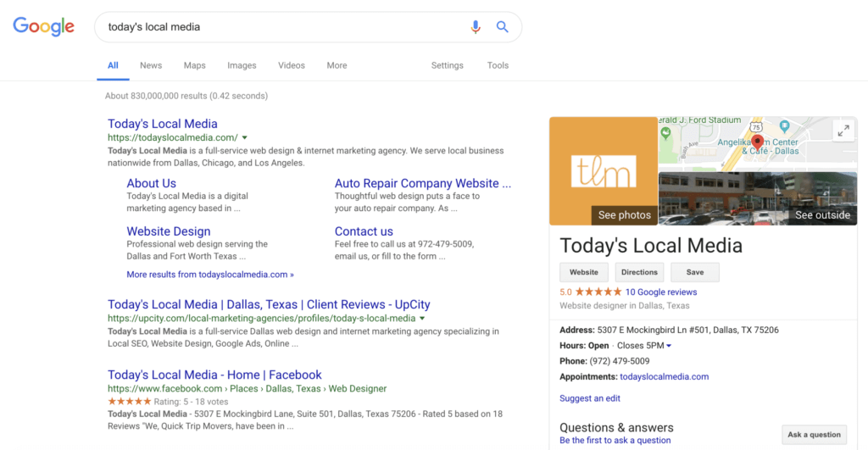868x450 pixels.
Task: Click the Facebook result star rating
Action: point(129,402)
